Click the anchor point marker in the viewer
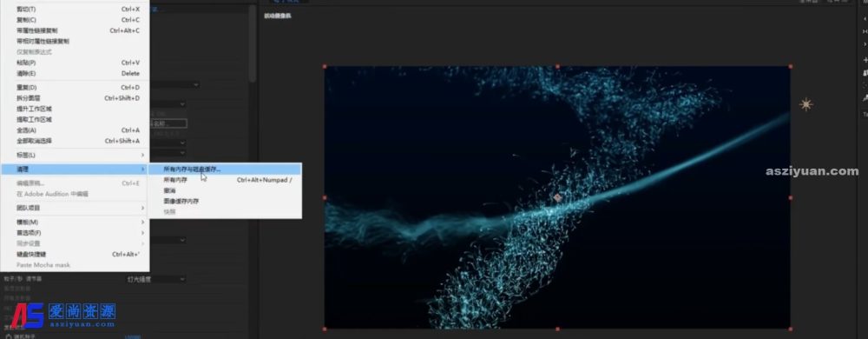 tap(557, 197)
